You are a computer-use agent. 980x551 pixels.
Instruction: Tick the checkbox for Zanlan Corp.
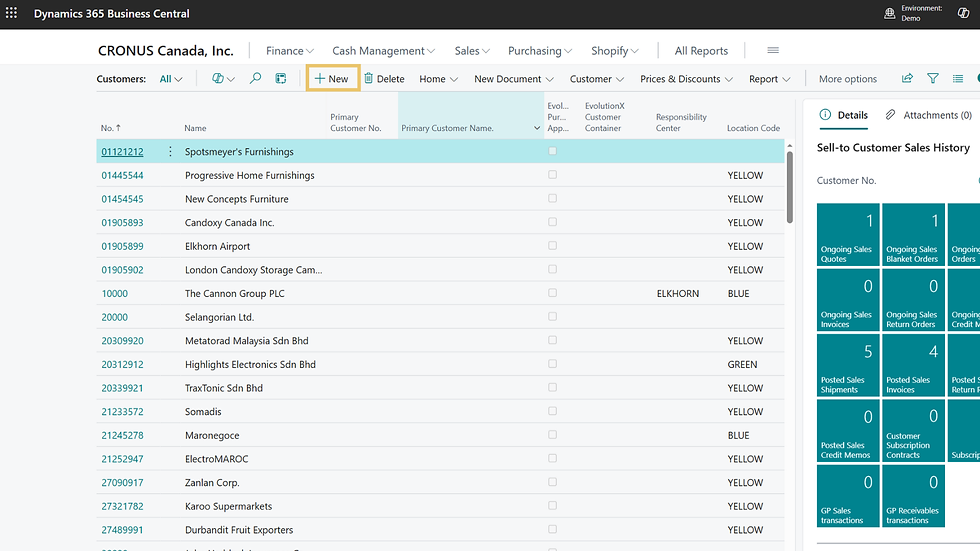[x=552, y=482]
